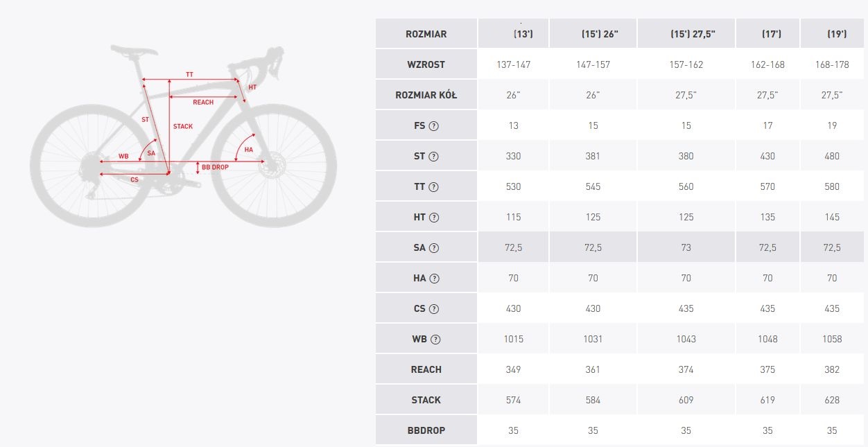Screen dimensions: 868x447
Task: Click the REACH row label
Action: coord(426,370)
